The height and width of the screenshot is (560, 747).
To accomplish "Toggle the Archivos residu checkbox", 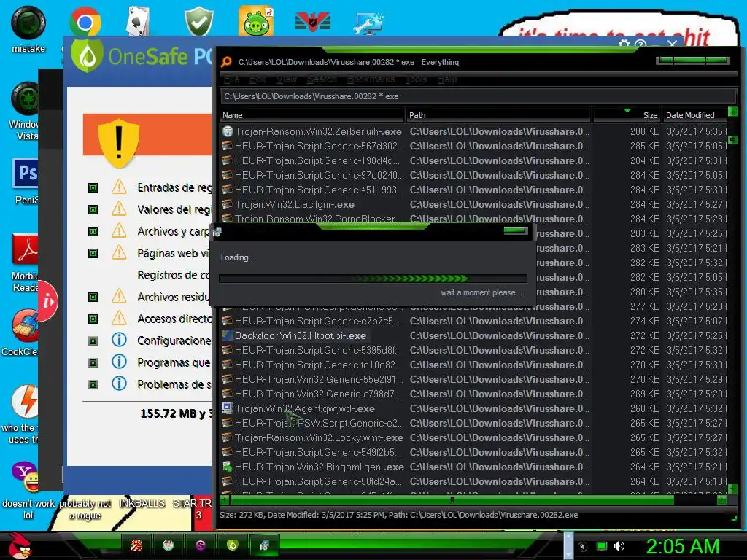I will click(93, 297).
